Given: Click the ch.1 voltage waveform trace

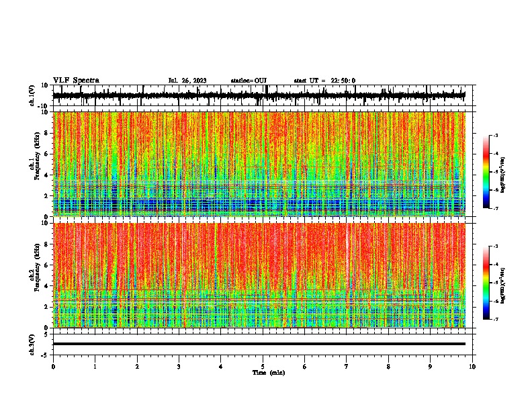Looking at the screenshot, I should 259,95.
